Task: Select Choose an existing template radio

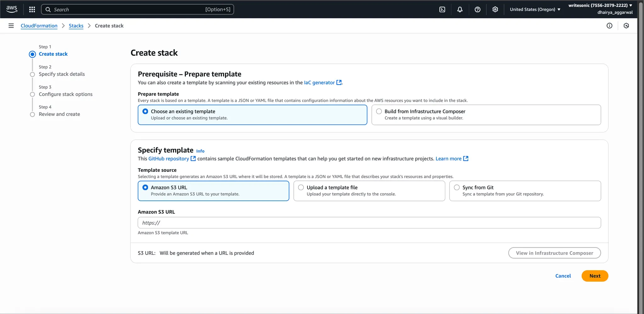Action: pos(145,111)
